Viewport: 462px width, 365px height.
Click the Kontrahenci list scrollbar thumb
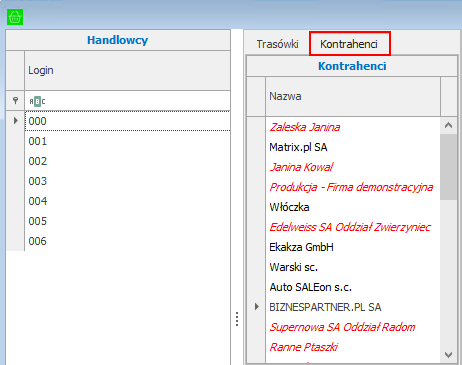tap(448, 167)
